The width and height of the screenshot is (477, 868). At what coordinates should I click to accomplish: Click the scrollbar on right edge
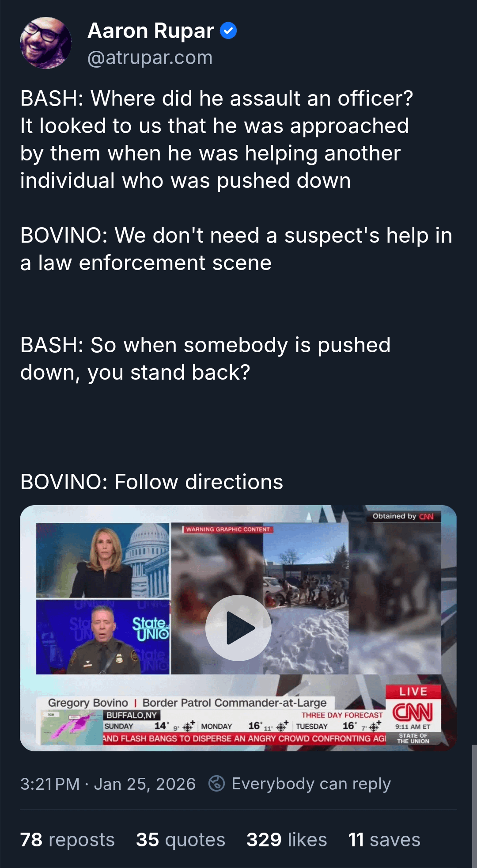point(474,806)
